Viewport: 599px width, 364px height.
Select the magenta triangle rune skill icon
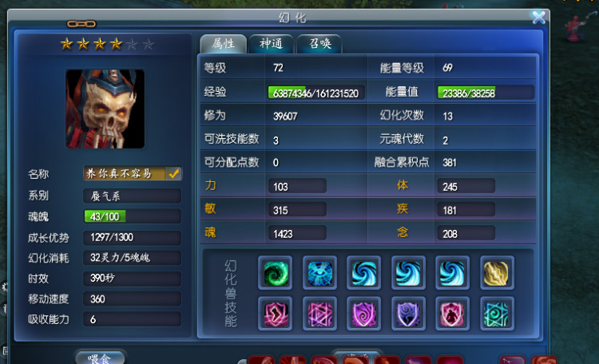click(319, 313)
